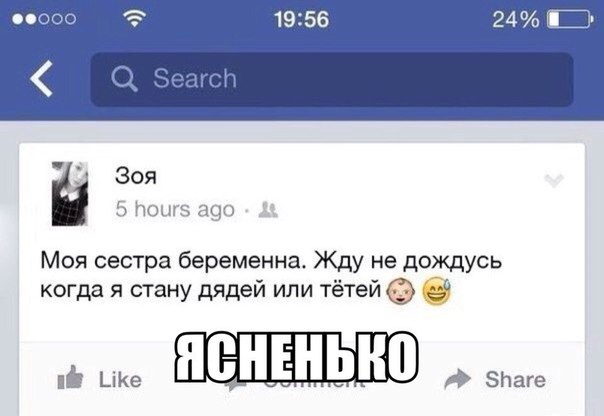Open the Зоя profile name link
Image resolution: width=604 pixels, height=416 pixels.
136,176
